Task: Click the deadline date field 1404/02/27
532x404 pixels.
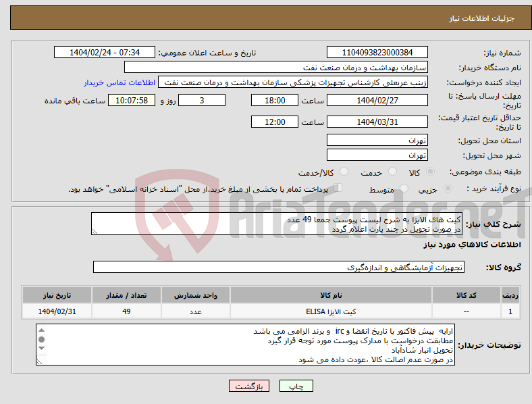Action: pyautogui.click(x=377, y=100)
